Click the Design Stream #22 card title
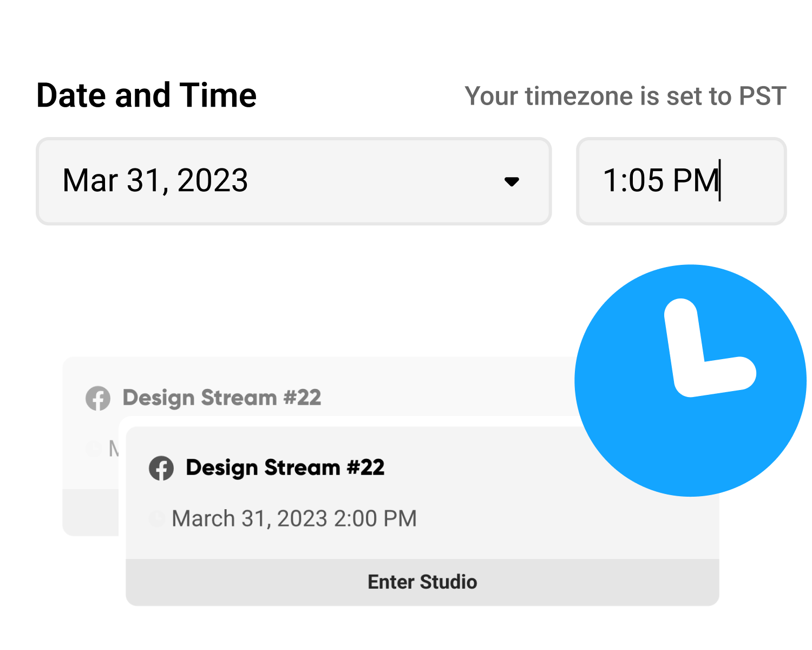This screenshot has height=650, width=812. pyautogui.click(x=285, y=467)
